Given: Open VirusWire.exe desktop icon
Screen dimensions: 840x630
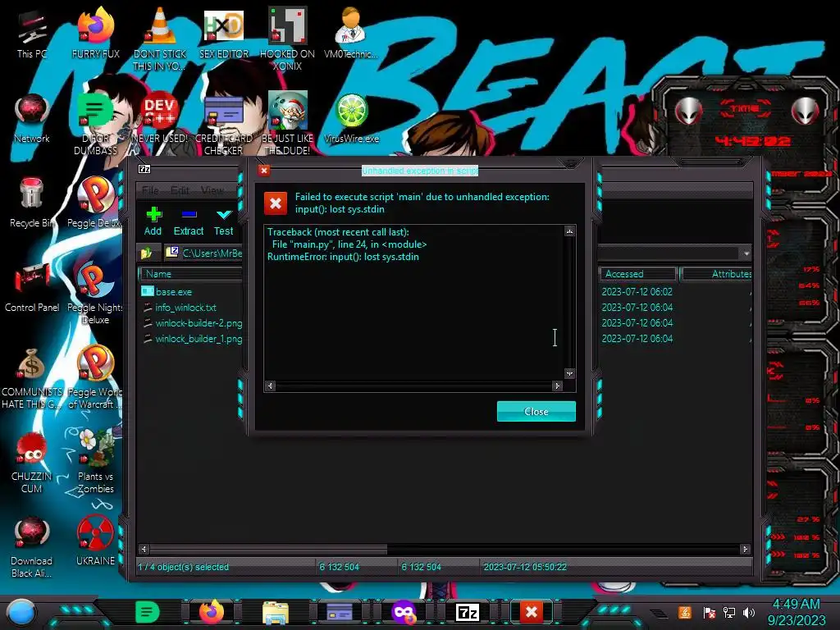Looking at the screenshot, I should (351, 118).
